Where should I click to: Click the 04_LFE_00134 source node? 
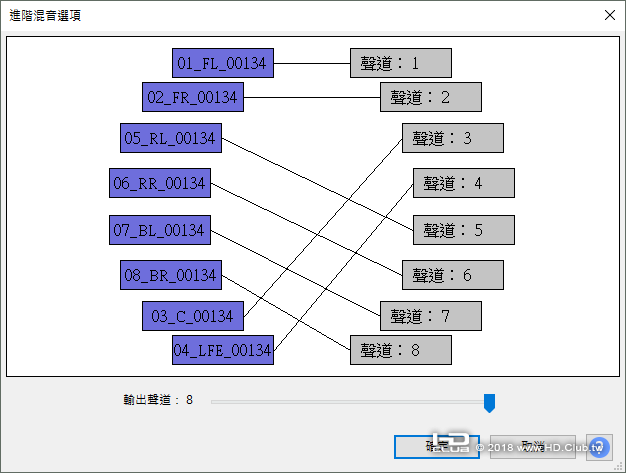click(223, 350)
